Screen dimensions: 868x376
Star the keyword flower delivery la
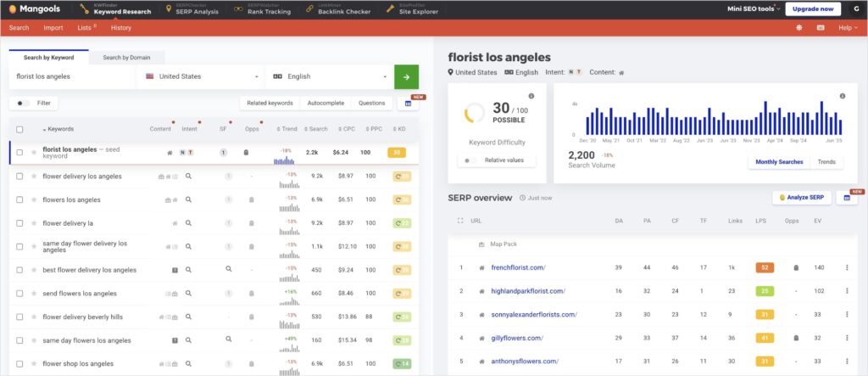click(34, 223)
